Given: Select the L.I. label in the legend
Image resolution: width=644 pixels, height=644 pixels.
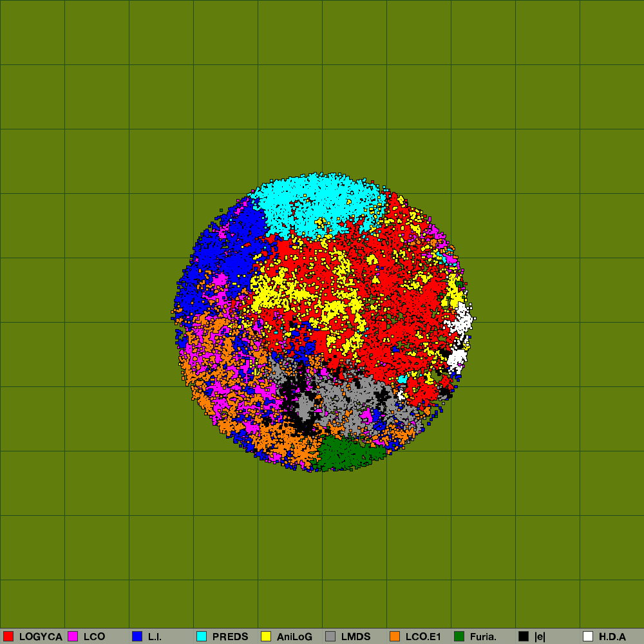Looking at the screenshot, I should pyautogui.click(x=155, y=637).
